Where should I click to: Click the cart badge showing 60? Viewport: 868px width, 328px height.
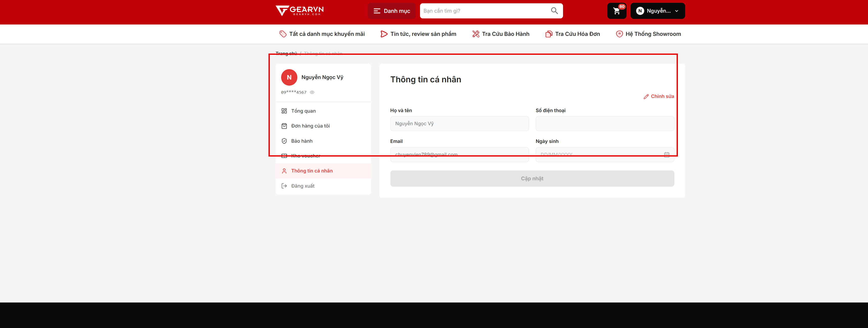pos(622,7)
